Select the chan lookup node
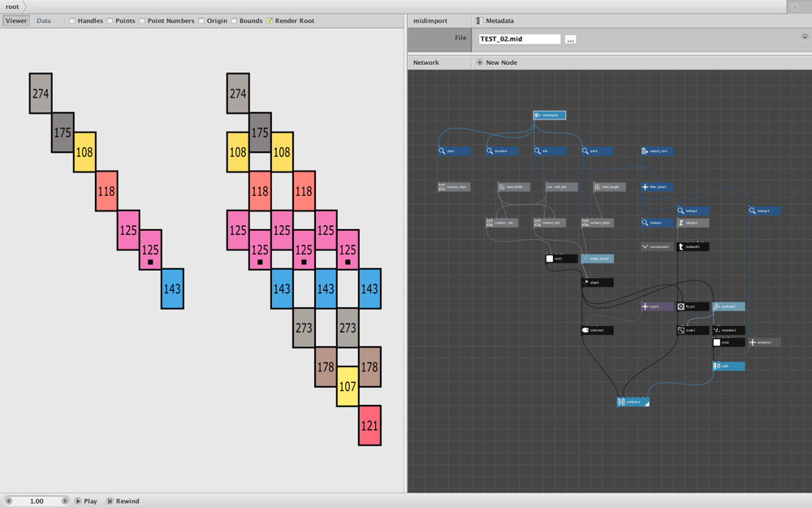This screenshot has height=508, width=812. click(x=454, y=151)
